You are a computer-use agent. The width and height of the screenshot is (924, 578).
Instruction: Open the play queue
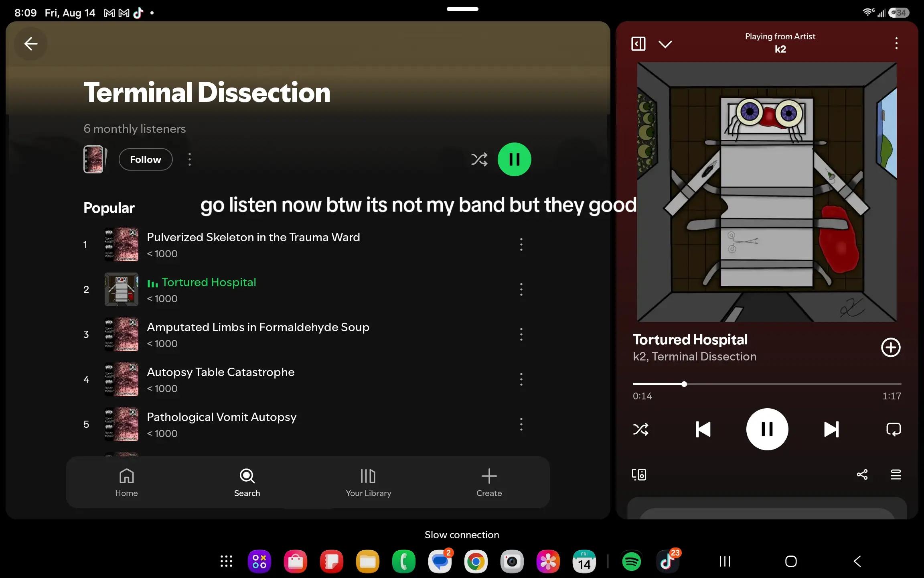pos(896,475)
